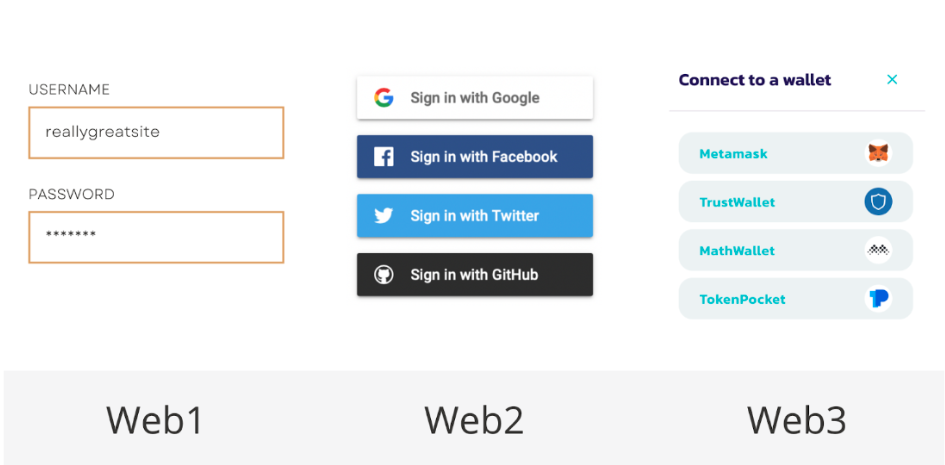The image size is (945, 465).
Task: Focus the Username input field
Action: click(x=156, y=133)
